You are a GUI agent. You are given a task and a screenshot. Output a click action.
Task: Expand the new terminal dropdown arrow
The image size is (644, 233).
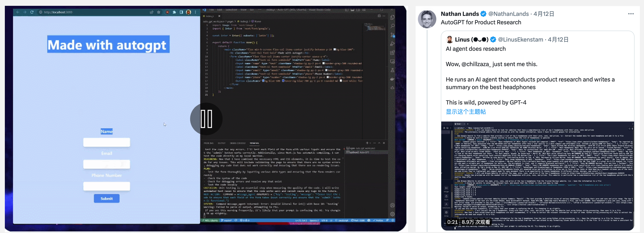(x=370, y=143)
